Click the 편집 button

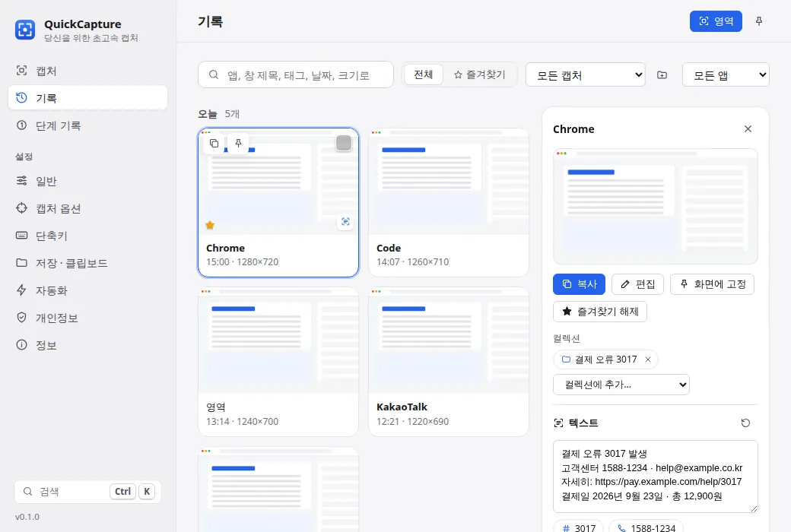[x=637, y=284]
